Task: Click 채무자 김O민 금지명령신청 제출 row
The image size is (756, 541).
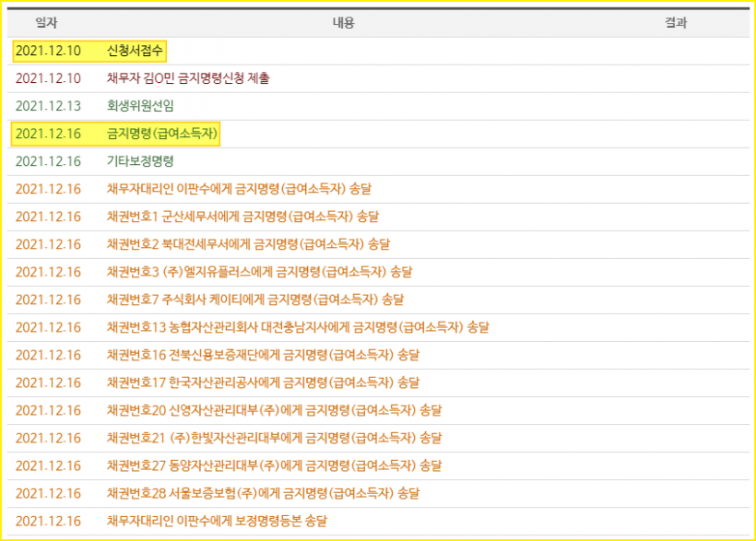Action: [379, 78]
